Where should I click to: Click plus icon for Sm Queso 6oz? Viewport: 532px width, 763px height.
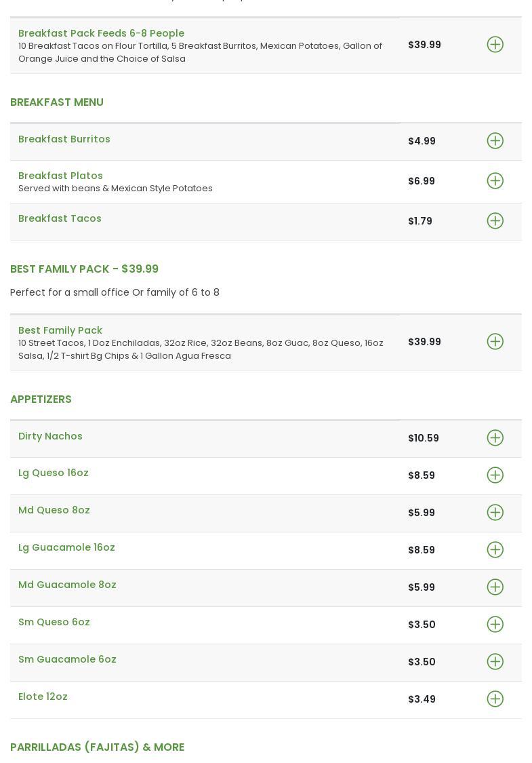click(x=495, y=625)
